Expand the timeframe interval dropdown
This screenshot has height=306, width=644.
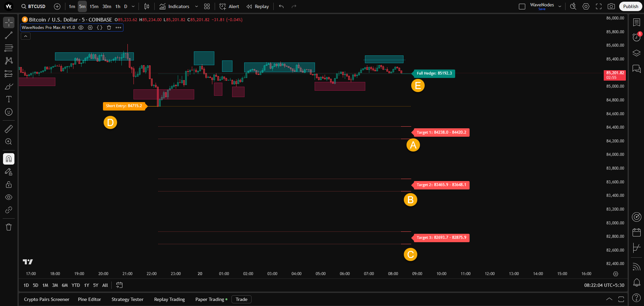click(133, 6)
